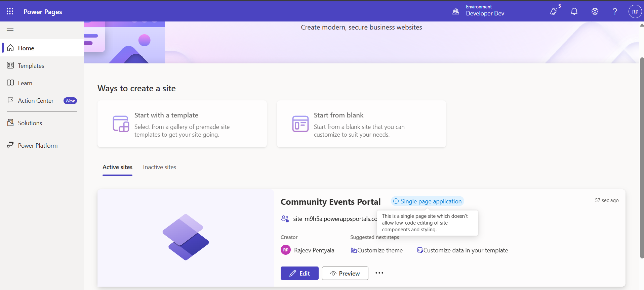Open the settings gear

(595, 11)
